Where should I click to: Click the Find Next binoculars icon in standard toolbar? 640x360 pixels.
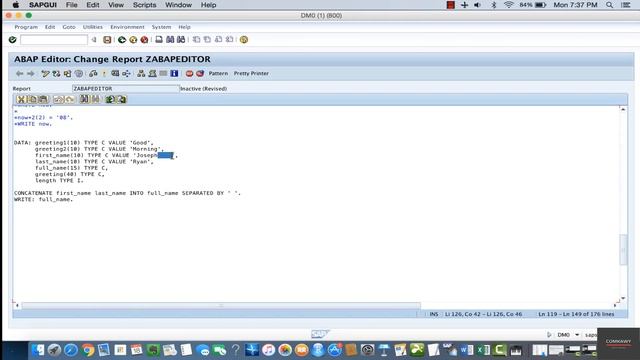point(181,40)
